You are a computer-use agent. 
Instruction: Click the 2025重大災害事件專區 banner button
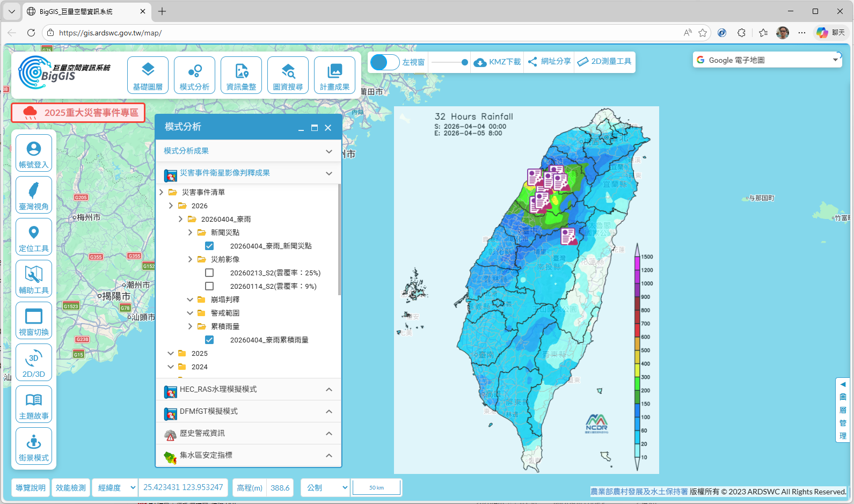pyautogui.click(x=78, y=113)
